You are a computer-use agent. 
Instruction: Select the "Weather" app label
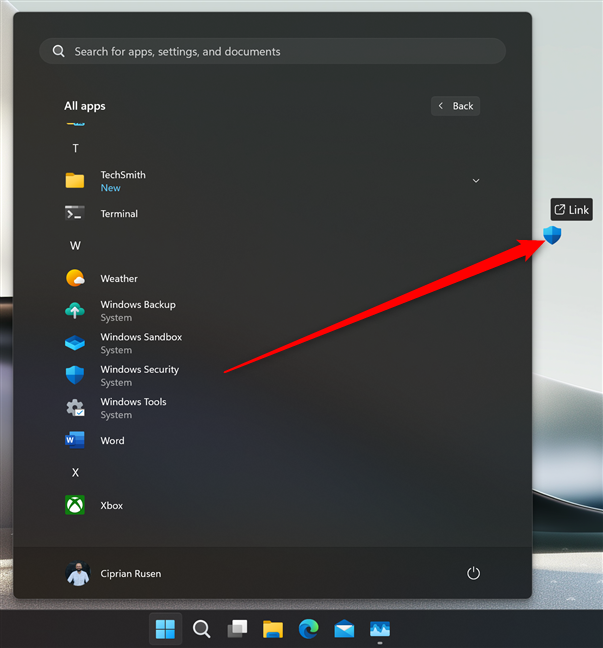pyautogui.click(x=119, y=279)
